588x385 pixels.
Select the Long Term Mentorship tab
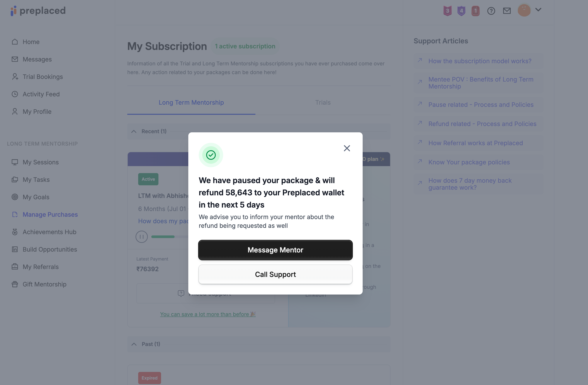pyautogui.click(x=191, y=102)
